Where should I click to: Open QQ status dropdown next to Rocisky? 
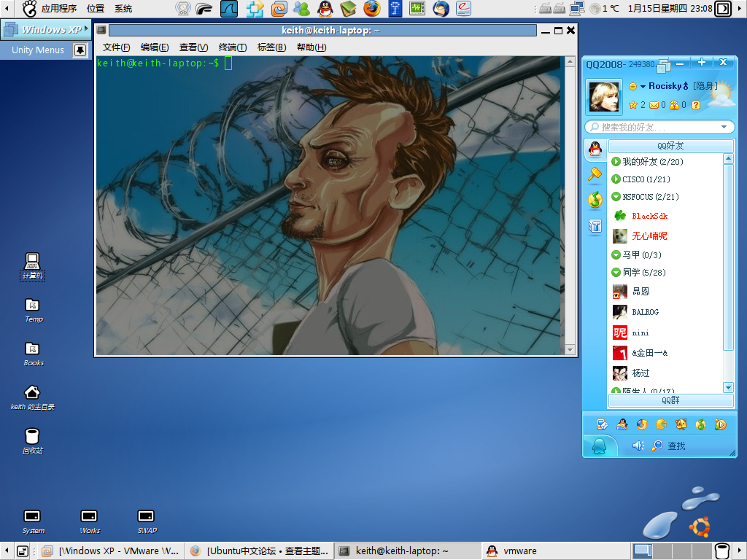coord(643,87)
